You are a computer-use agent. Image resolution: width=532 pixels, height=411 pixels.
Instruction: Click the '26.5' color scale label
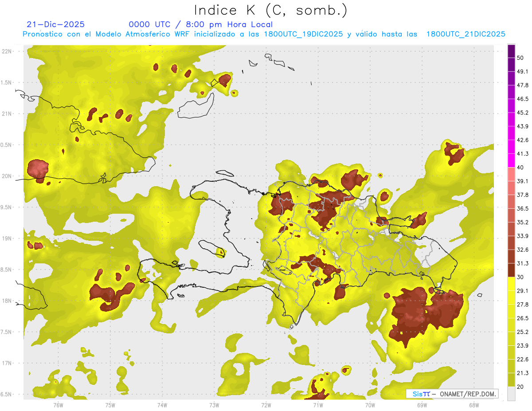click(x=522, y=318)
